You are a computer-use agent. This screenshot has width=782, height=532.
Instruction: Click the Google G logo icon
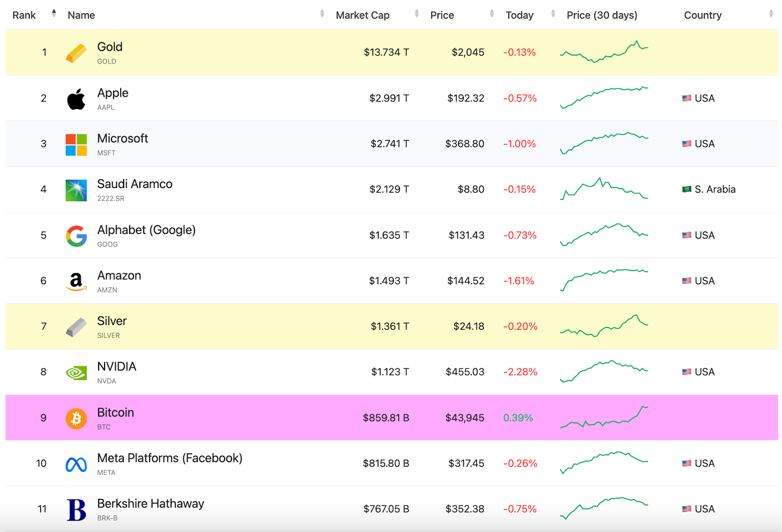pyautogui.click(x=76, y=236)
